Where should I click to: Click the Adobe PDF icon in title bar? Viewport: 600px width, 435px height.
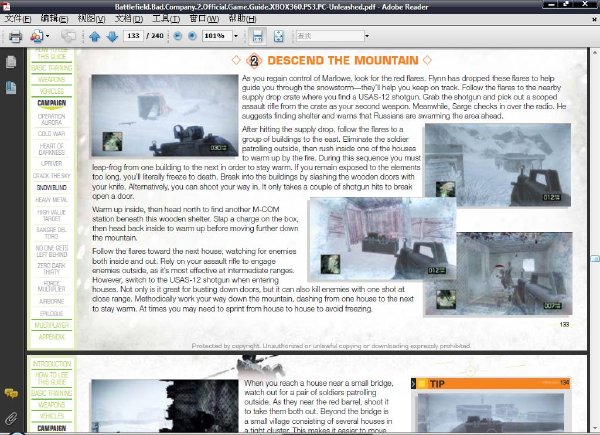[x=7, y=6]
